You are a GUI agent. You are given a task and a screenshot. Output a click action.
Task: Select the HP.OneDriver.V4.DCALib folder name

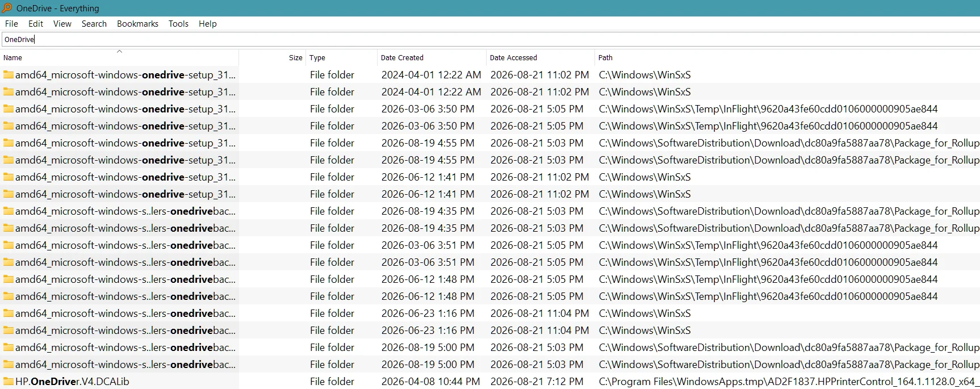[x=72, y=382]
